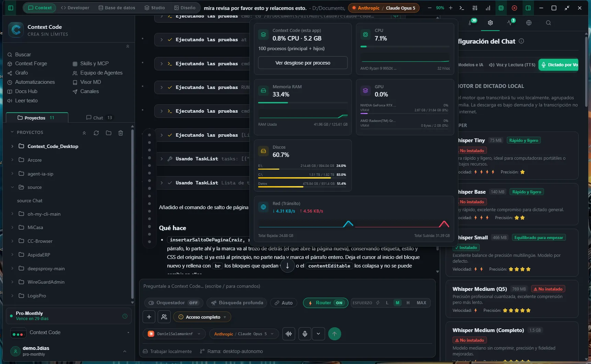Select Dictado por Voz button
The image size is (591, 364).
tap(559, 65)
